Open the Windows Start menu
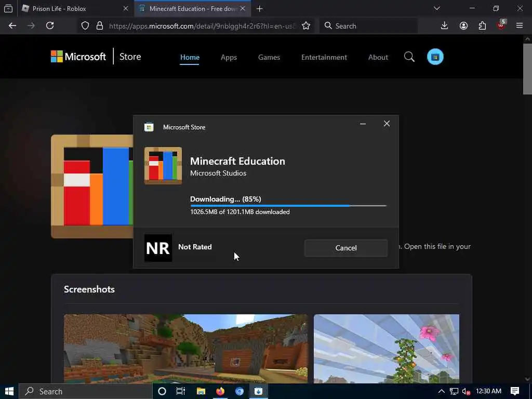Image resolution: width=532 pixels, height=399 pixels. 9,392
